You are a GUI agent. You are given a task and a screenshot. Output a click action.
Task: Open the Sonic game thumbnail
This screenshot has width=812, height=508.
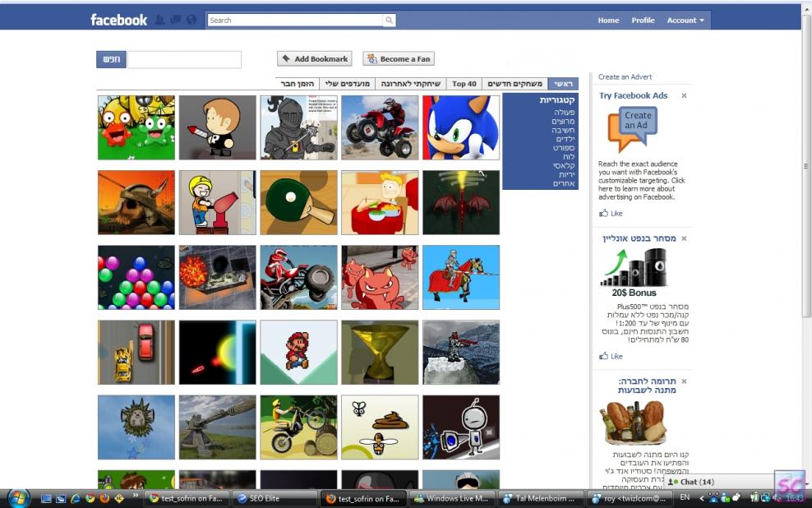point(461,127)
